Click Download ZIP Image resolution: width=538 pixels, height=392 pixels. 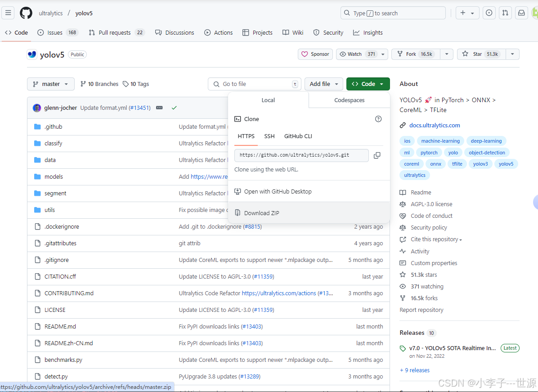click(x=309, y=213)
